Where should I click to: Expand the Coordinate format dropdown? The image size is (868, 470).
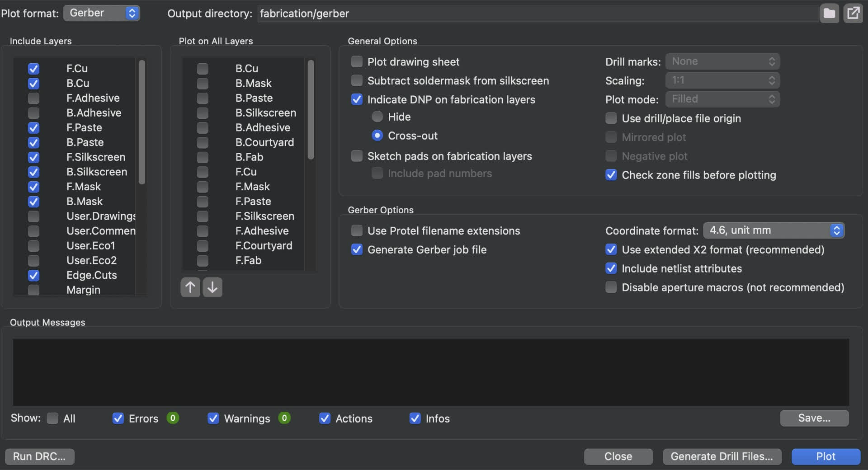click(774, 230)
